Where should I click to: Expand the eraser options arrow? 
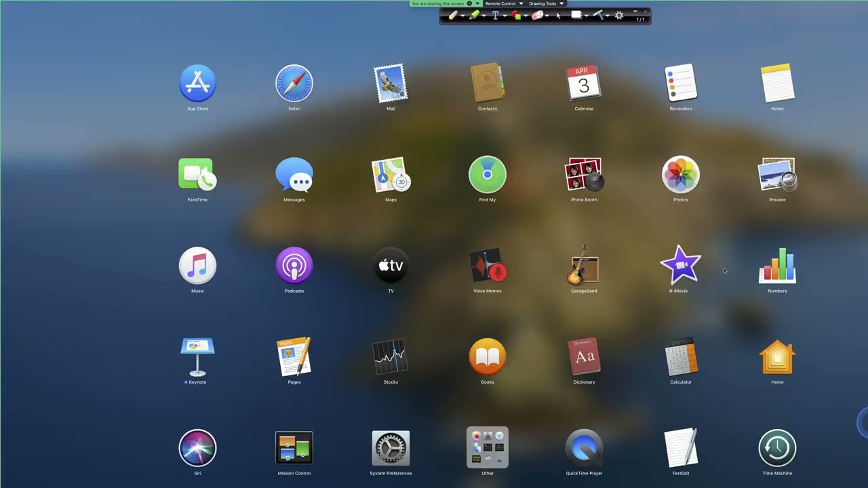coord(547,16)
